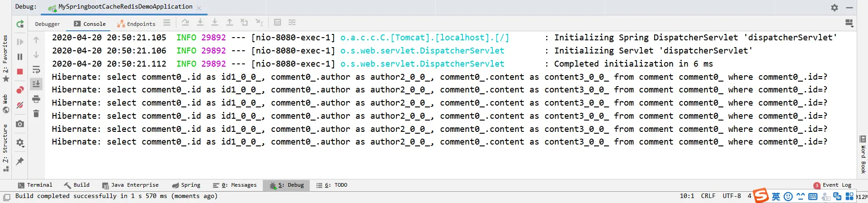
Task: Select the Console tab
Action: click(x=90, y=24)
